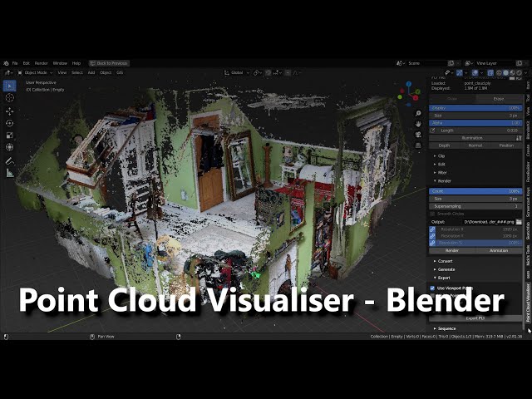
Task: Click the Render button
Action: (452, 251)
